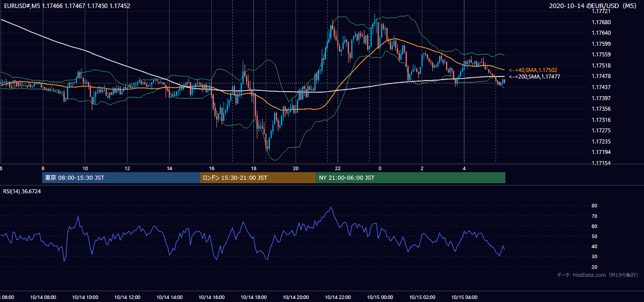Screen dimensions: 644x302
Task: Click price axis value 1.17478
Action: point(601,76)
